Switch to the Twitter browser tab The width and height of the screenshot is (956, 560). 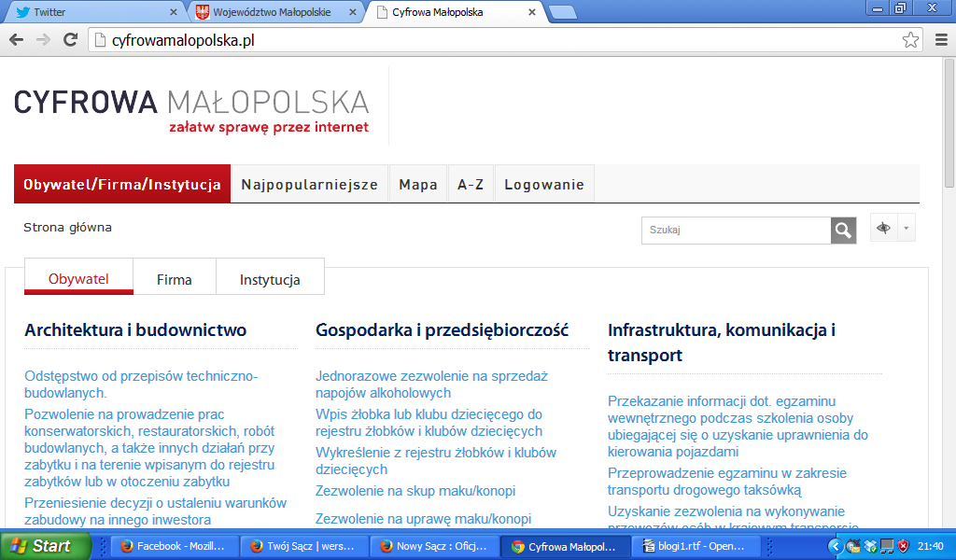[x=94, y=12]
